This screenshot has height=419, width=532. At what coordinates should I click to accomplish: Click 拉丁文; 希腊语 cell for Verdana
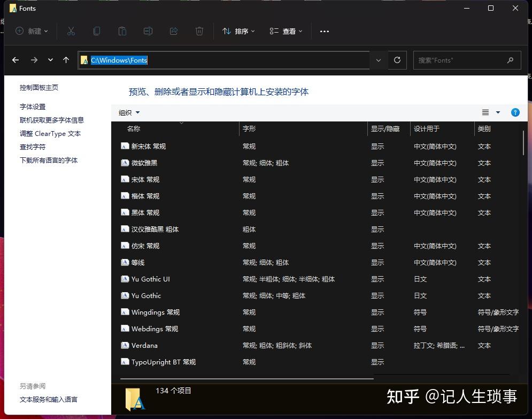point(438,345)
